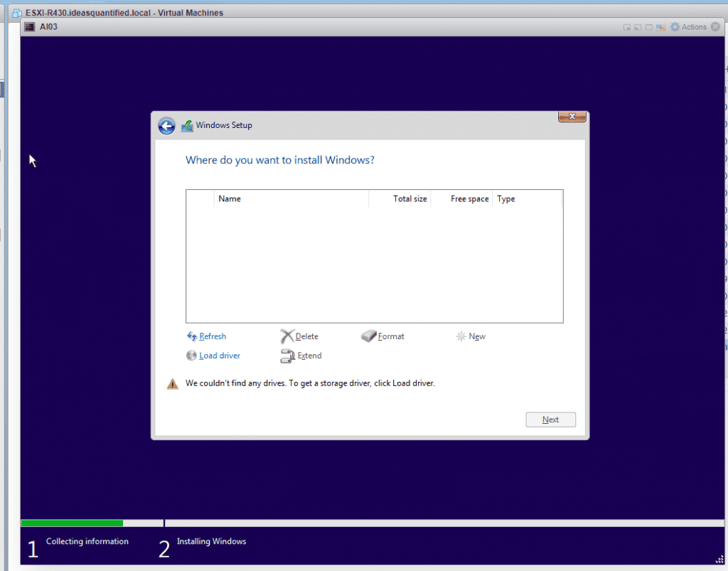
Task: Click the green setup progress bar
Action: 72,523
